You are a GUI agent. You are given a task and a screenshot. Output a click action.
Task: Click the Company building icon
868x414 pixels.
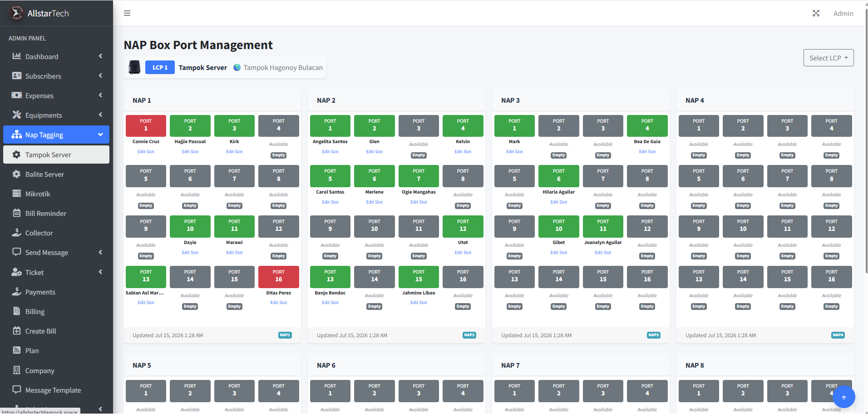[x=17, y=370]
